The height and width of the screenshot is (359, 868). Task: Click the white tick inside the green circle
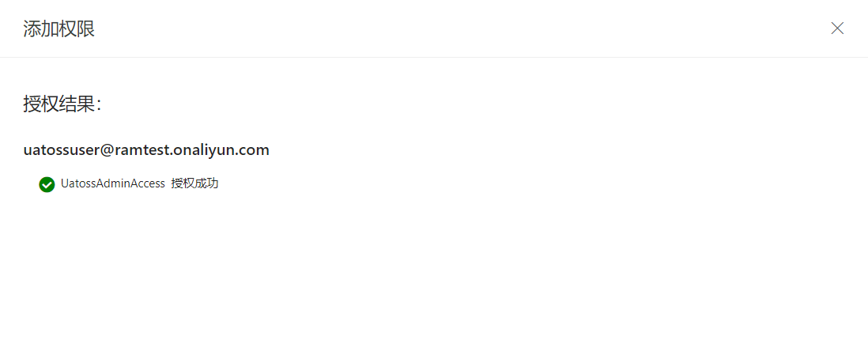point(47,185)
